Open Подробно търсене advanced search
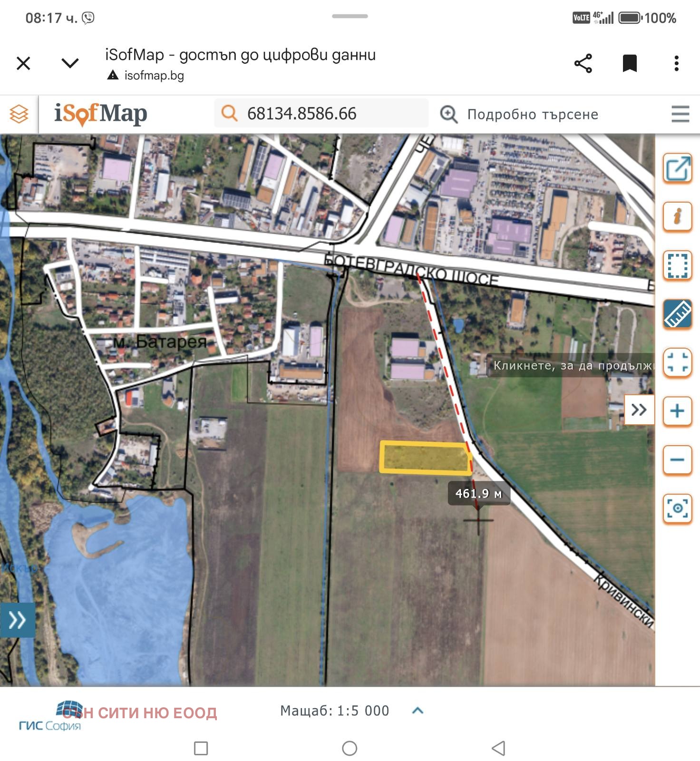 532,114
